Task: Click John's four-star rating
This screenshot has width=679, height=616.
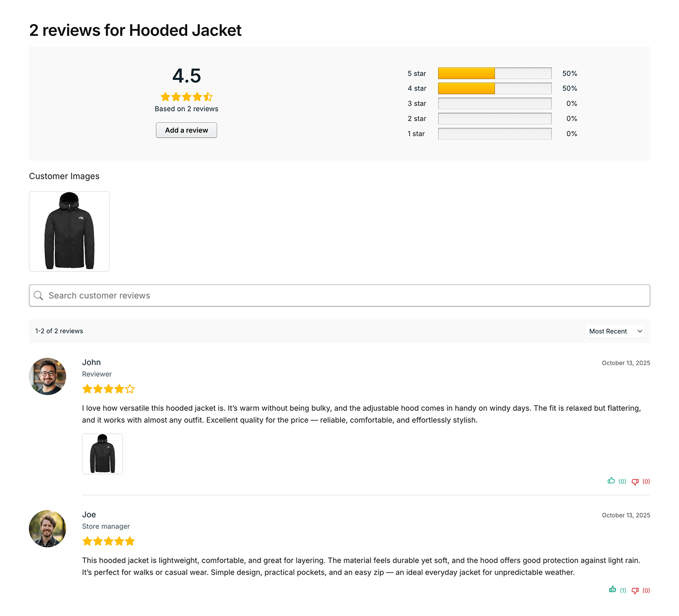Action: 108,389
